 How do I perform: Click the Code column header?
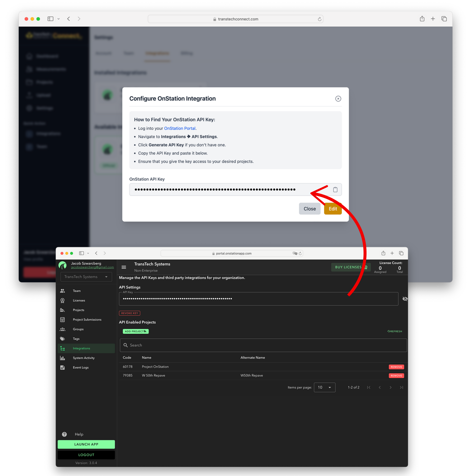coord(127,357)
